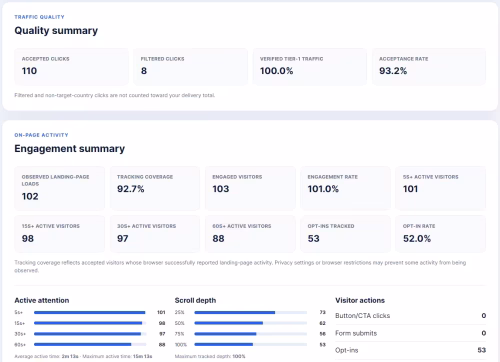Click the 60s+ Active Visitors card value 88

tap(218, 239)
